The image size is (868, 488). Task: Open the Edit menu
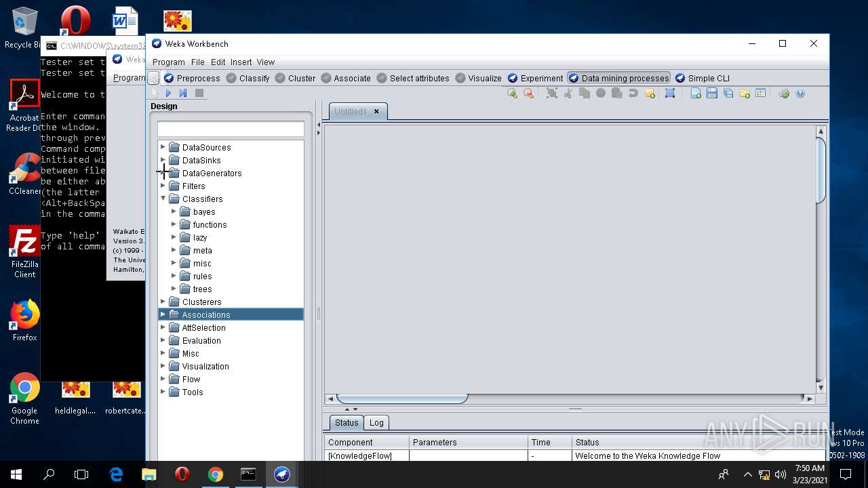(218, 62)
